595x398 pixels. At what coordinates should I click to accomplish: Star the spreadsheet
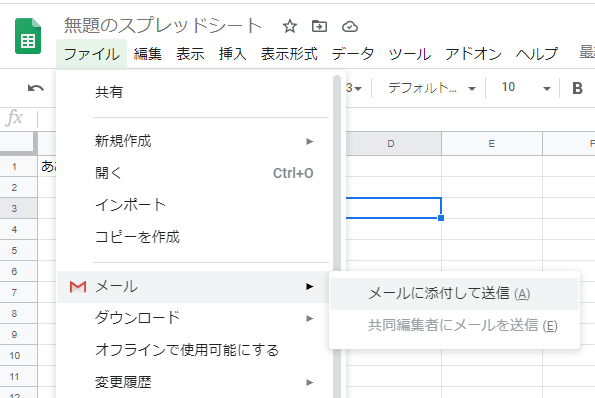[290, 27]
